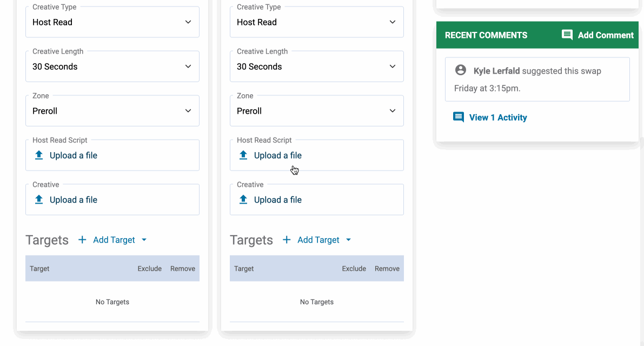
Task: Click Upload a file text in right Creative
Action: 278,200
